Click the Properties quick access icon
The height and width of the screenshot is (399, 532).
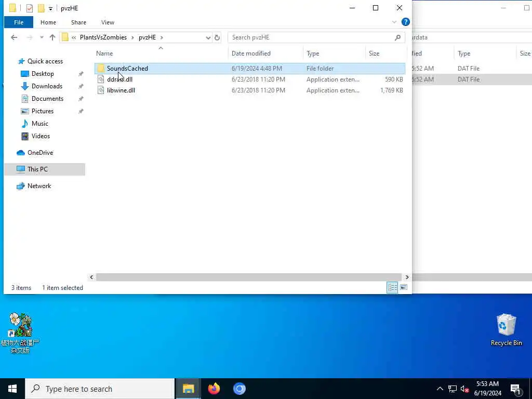point(30,8)
